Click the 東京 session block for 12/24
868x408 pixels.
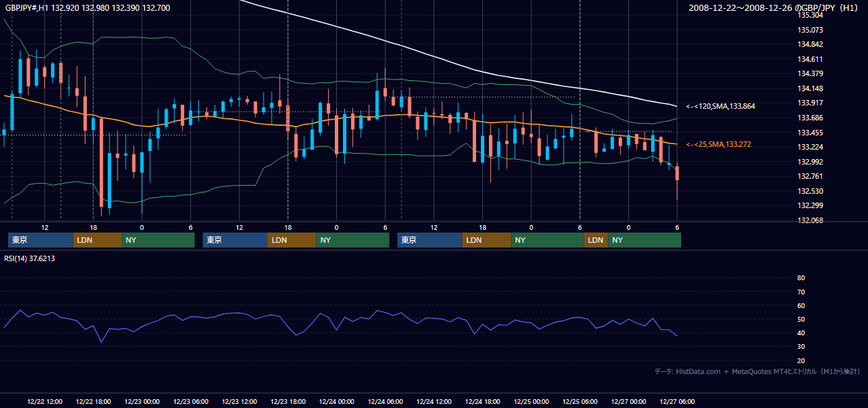[430, 240]
